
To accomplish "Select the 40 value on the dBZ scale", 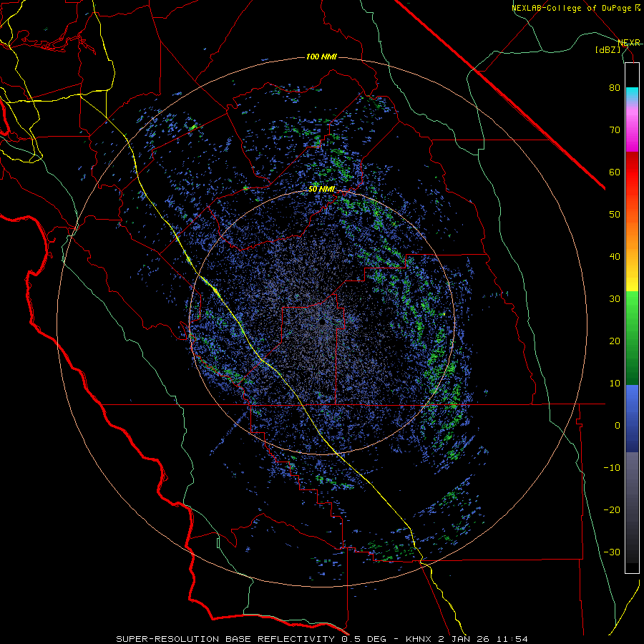I will point(615,257).
